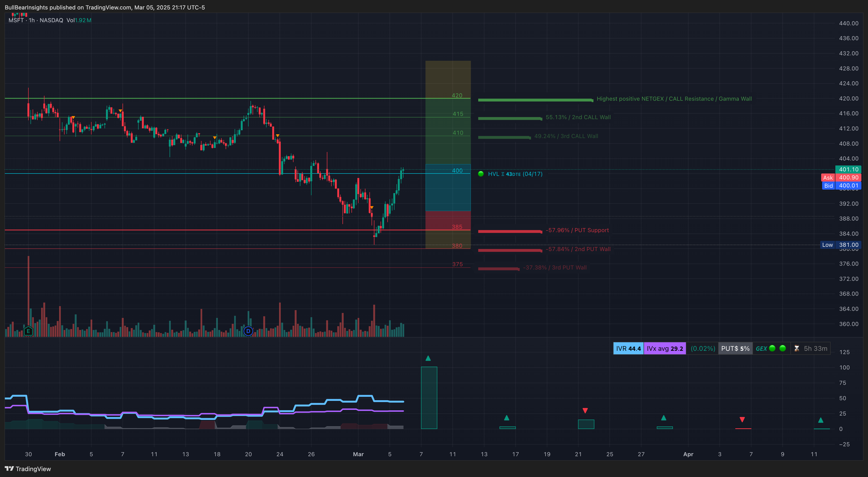Click the orange candle marker near Feb 7
Screen dimensions: 868x477
pyautogui.click(x=120, y=111)
